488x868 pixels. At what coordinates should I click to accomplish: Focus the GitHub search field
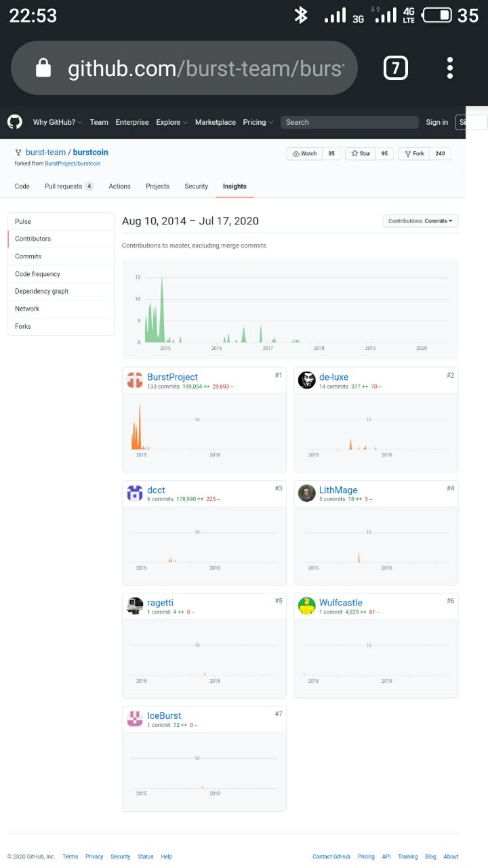350,122
